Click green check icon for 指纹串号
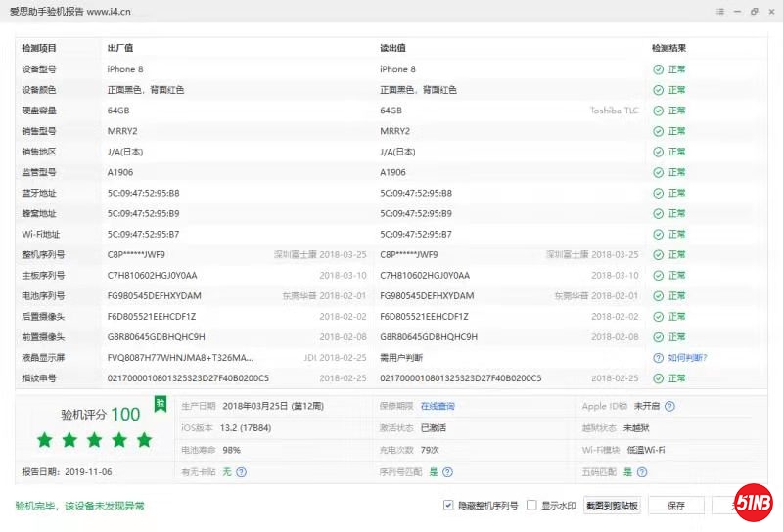Image resolution: width=783 pixels, height=532 pixels. [659, 378]
